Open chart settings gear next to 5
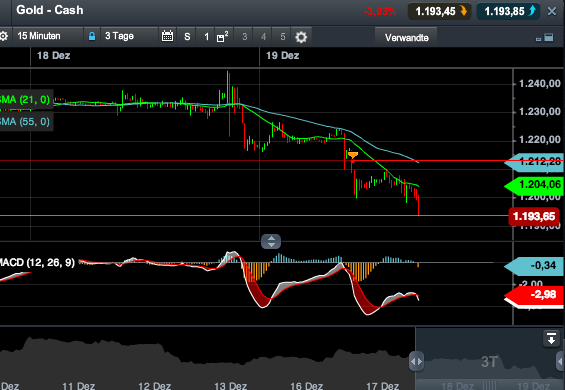The image size is (565, 390). 301,37
